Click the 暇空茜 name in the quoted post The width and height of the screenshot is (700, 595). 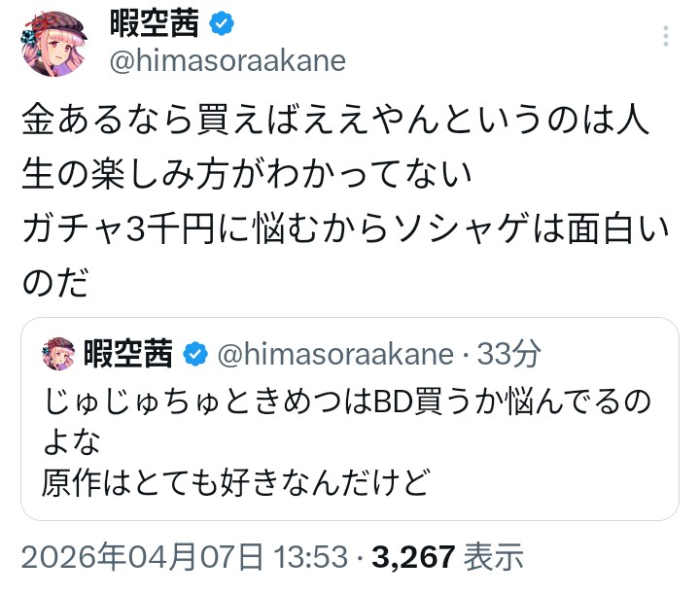click(129, 355)
